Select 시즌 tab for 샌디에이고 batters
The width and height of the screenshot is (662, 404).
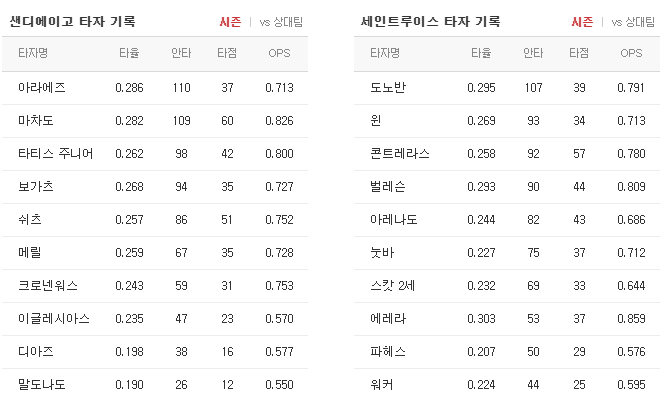(x=230, y=22)
